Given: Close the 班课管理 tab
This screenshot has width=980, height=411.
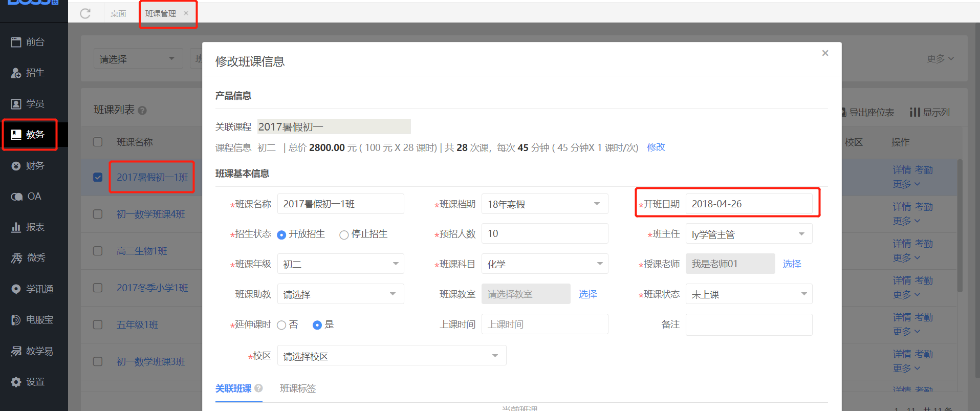Looking at the screenshot, I should (x=186, y=13).
